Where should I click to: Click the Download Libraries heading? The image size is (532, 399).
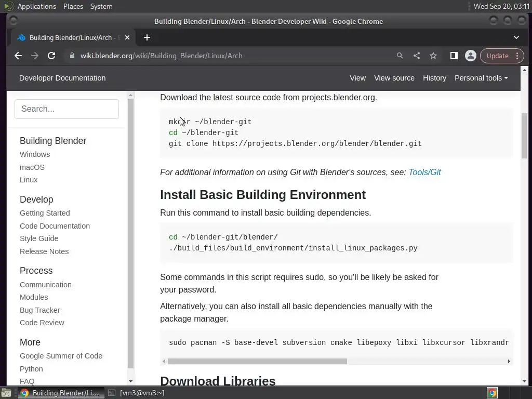218,381
